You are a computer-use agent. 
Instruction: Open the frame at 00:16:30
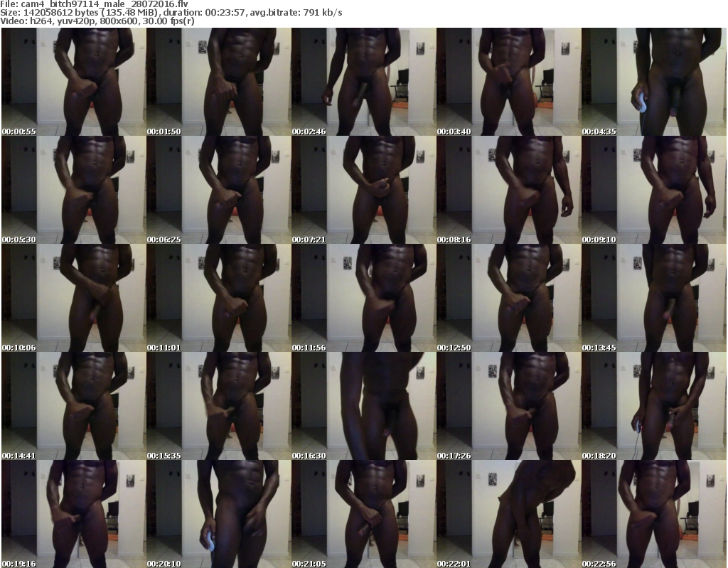363,406
